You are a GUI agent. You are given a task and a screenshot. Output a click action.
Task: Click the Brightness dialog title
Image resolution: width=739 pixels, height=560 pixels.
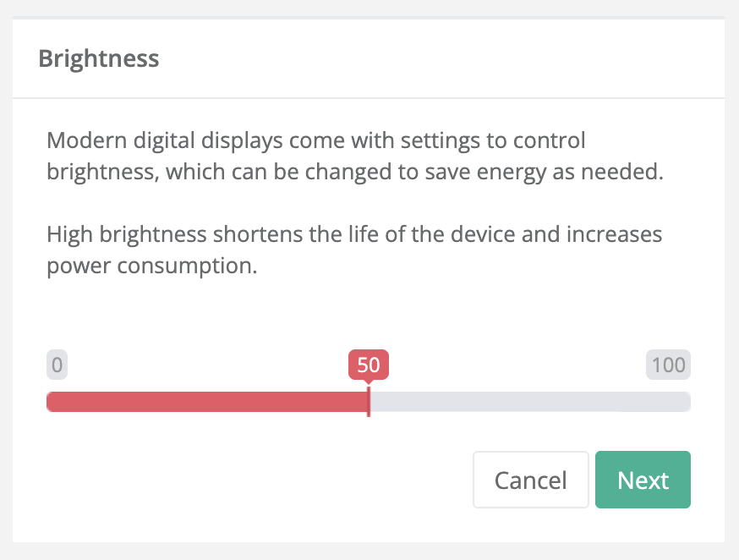[99, 58]
